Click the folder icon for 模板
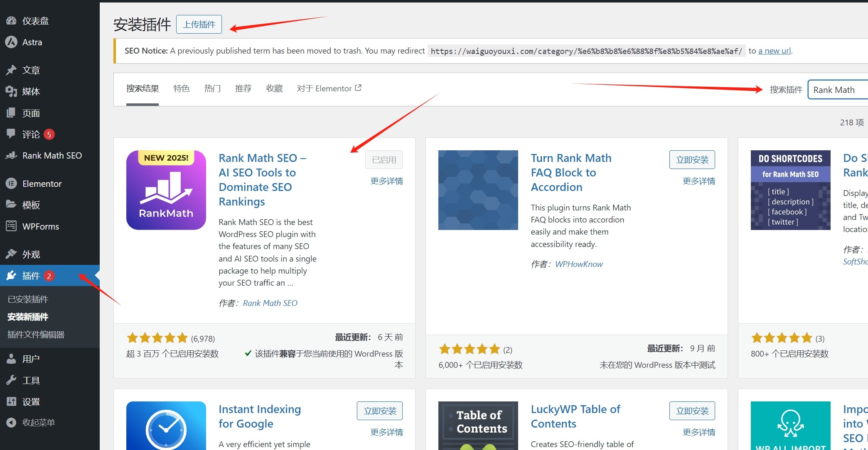 [11, 204]
